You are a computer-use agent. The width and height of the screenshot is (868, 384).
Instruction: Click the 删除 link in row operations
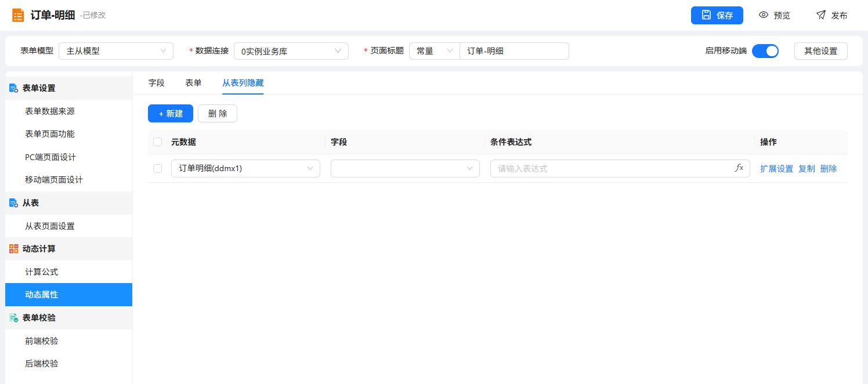coord(829,169)
